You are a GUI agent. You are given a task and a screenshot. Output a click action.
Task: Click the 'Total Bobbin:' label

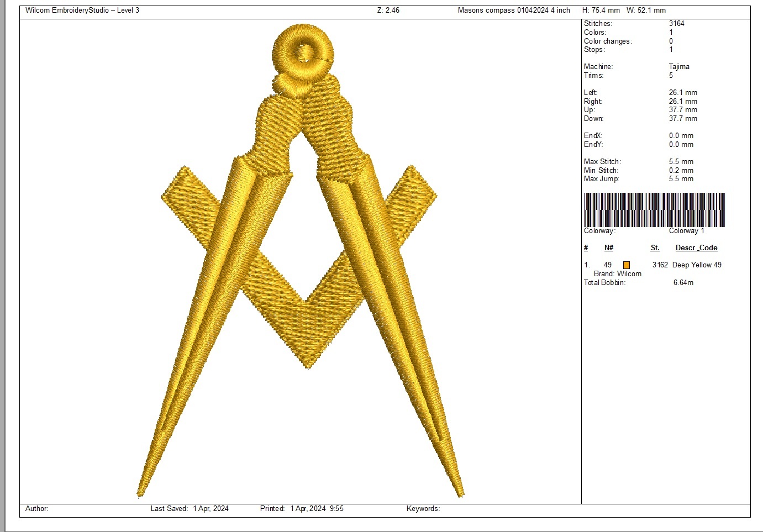[x=605, y=283]
